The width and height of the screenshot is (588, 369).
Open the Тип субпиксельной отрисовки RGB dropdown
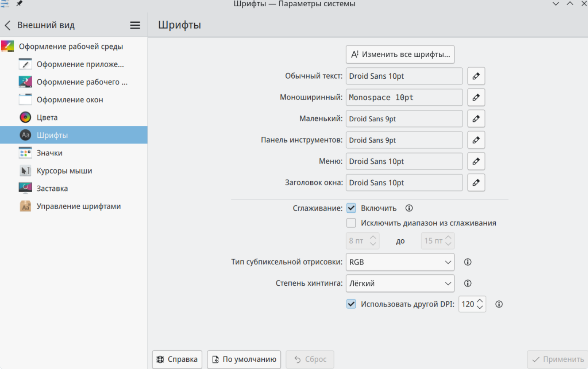(400, 262)
